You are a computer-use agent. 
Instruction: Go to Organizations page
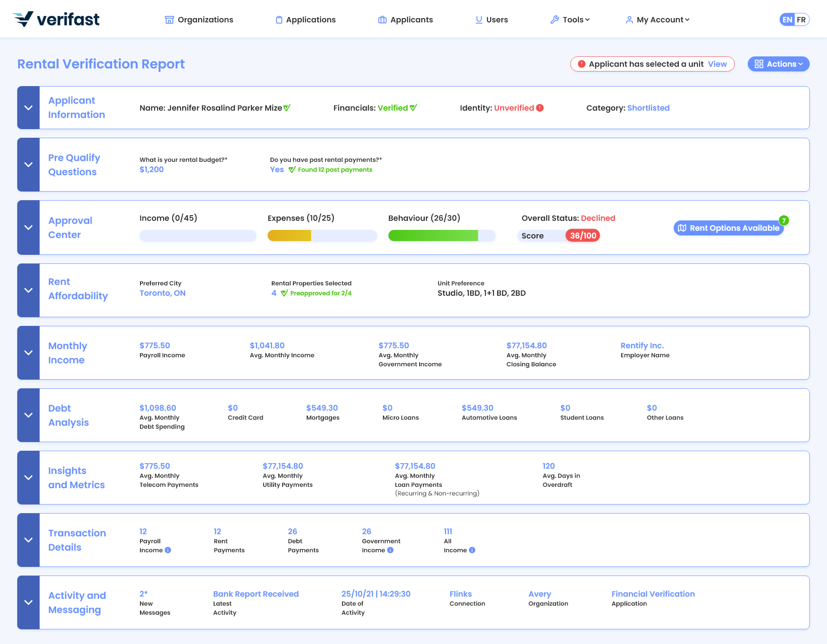(199, 20)
